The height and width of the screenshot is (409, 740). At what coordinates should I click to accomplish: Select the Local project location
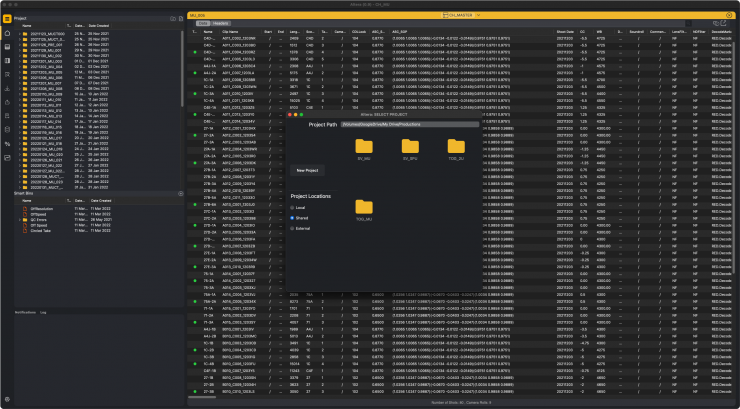click(x=293, y=206)
